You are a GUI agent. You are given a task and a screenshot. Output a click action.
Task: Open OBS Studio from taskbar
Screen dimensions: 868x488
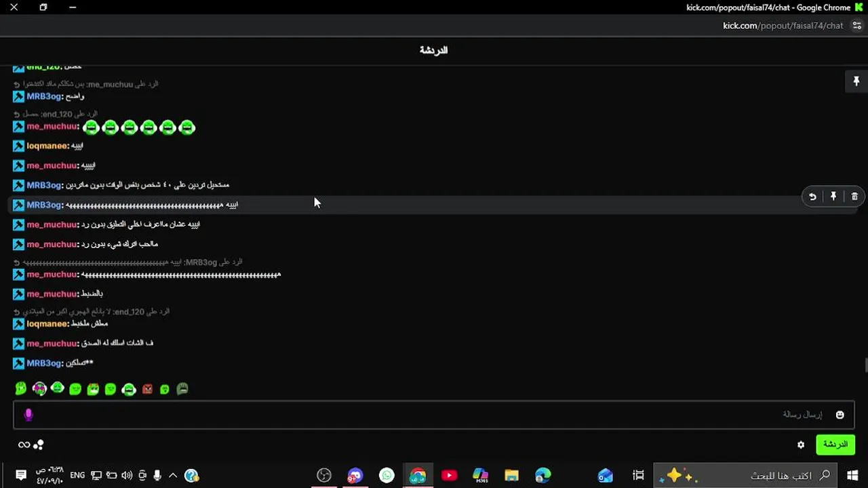coord(324,475)
